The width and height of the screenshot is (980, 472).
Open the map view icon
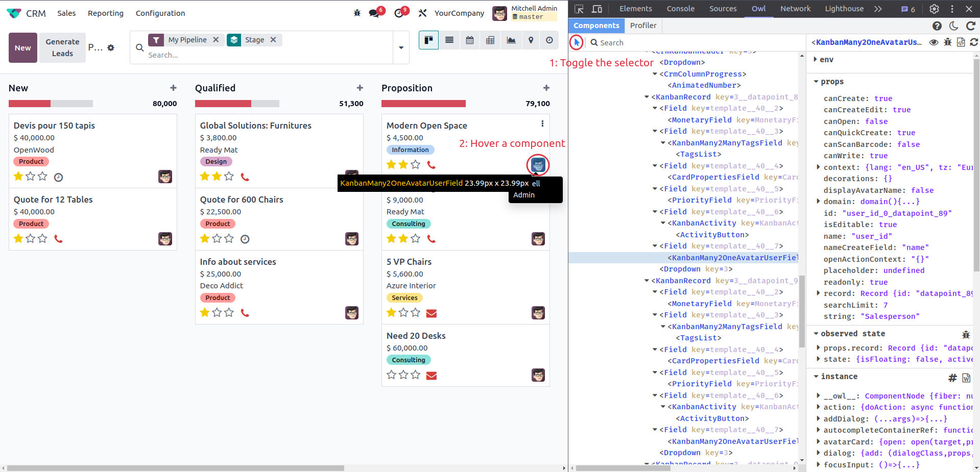tap(531, 40)
